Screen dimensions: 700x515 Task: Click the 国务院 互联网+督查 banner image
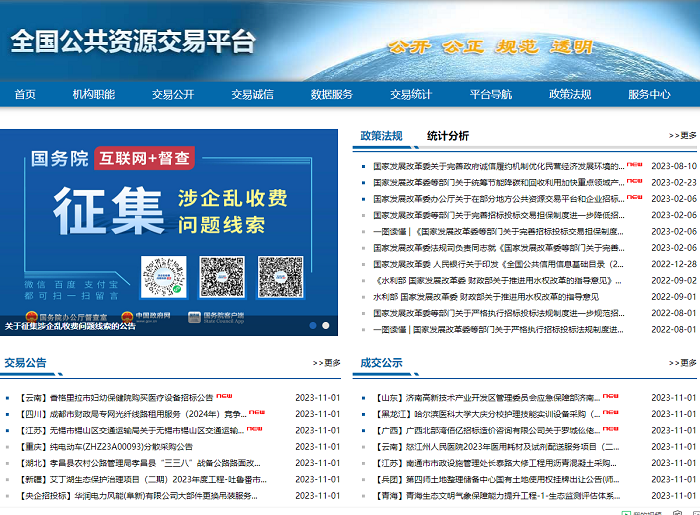click(x=169, y=232)
